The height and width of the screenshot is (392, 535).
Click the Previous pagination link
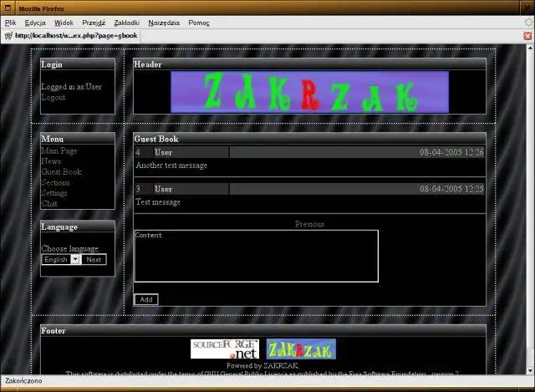pyautogui.click(x=309, y=224)
